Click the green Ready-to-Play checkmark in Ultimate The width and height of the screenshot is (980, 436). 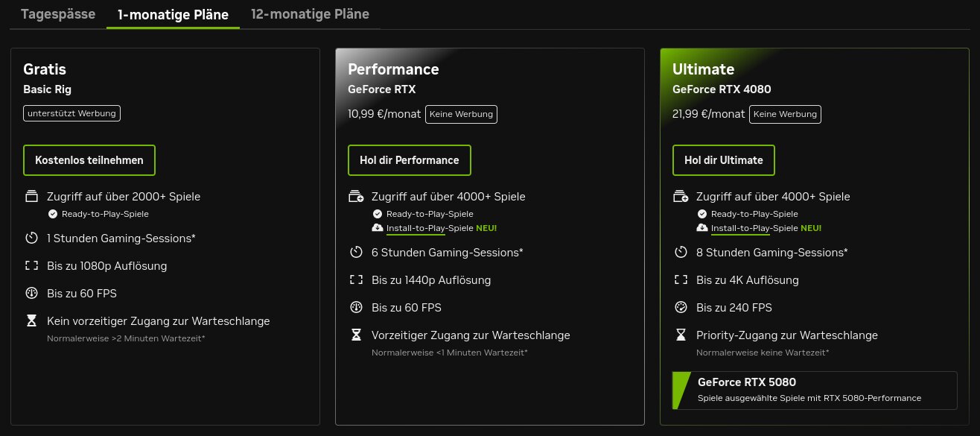[701, 213]
